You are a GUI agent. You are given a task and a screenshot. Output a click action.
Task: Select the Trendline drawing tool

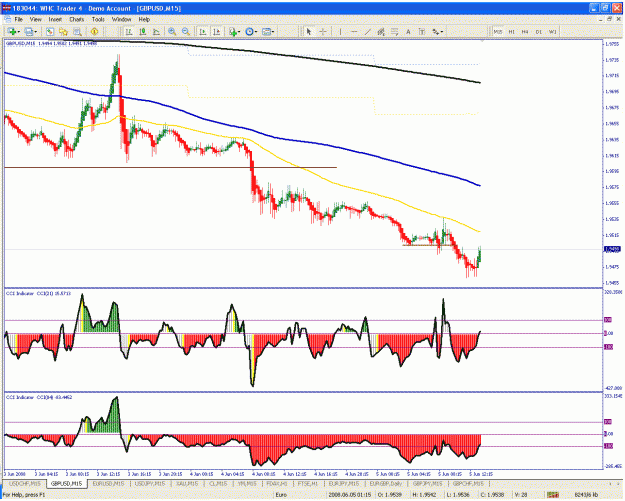[368, 31]
